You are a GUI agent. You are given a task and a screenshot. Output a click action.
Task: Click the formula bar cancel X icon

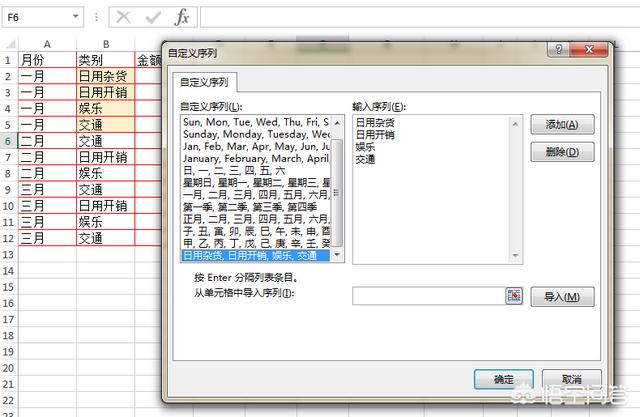click(x=123, y=17)
